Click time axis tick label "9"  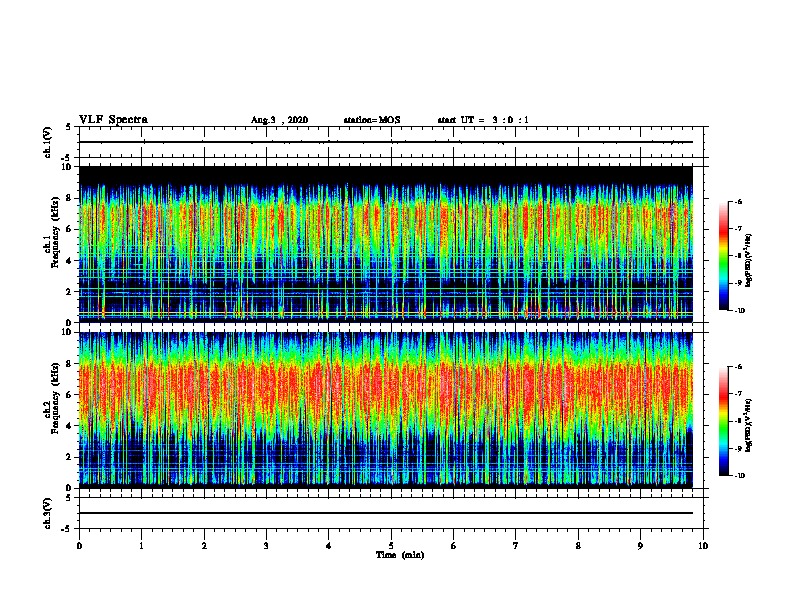point(640,546)
